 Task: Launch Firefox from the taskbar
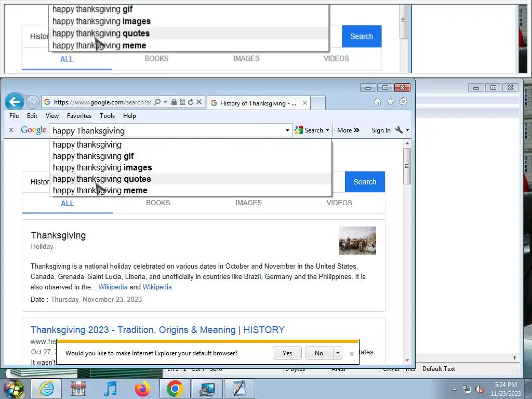point(142,389)
